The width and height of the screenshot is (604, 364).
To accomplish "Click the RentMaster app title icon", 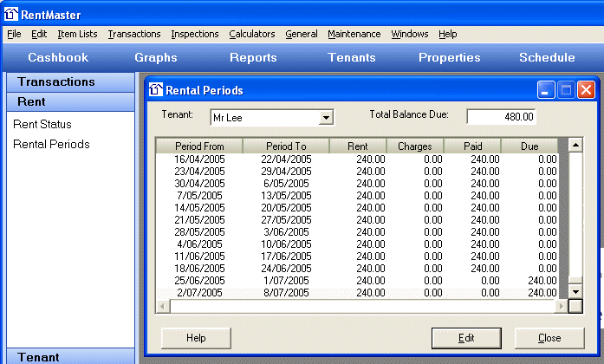I will pos(12,14).
